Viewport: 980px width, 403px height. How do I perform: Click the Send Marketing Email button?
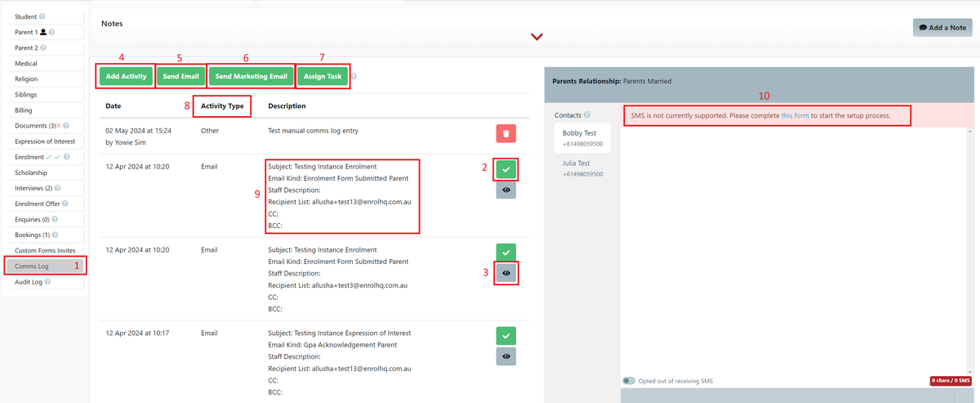tap(251, 77)
